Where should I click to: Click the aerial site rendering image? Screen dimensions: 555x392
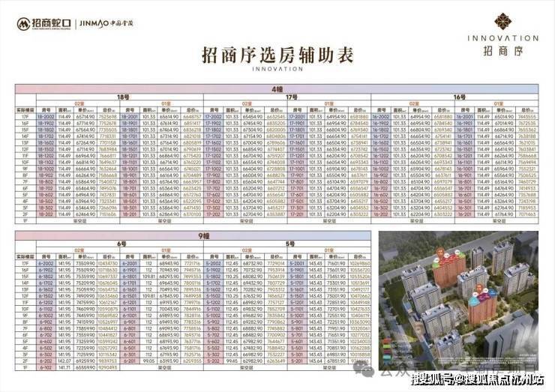(x=458, y=301)
